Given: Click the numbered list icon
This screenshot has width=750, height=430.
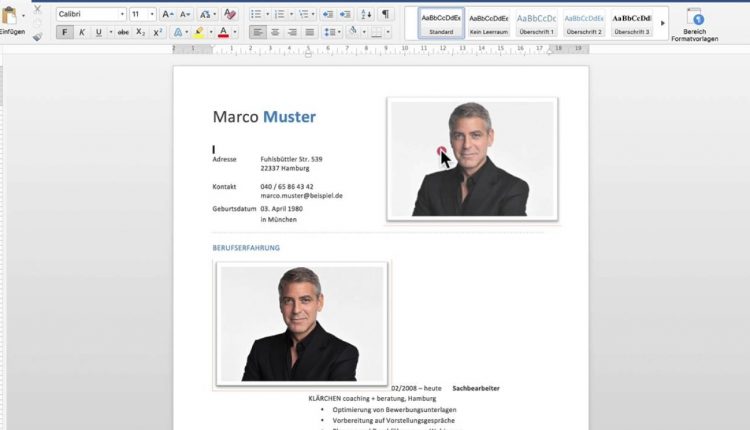Looking at the screenshot, I should 280,14.
